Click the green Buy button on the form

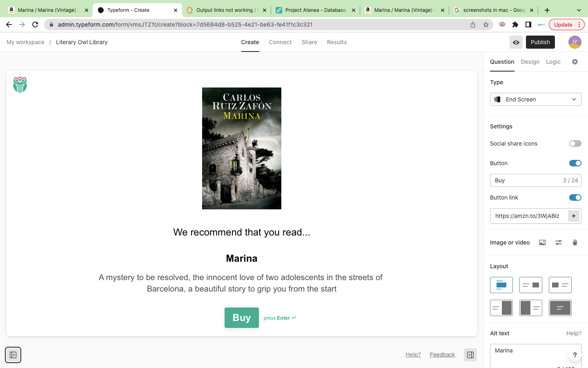click(x=242, y=318)
